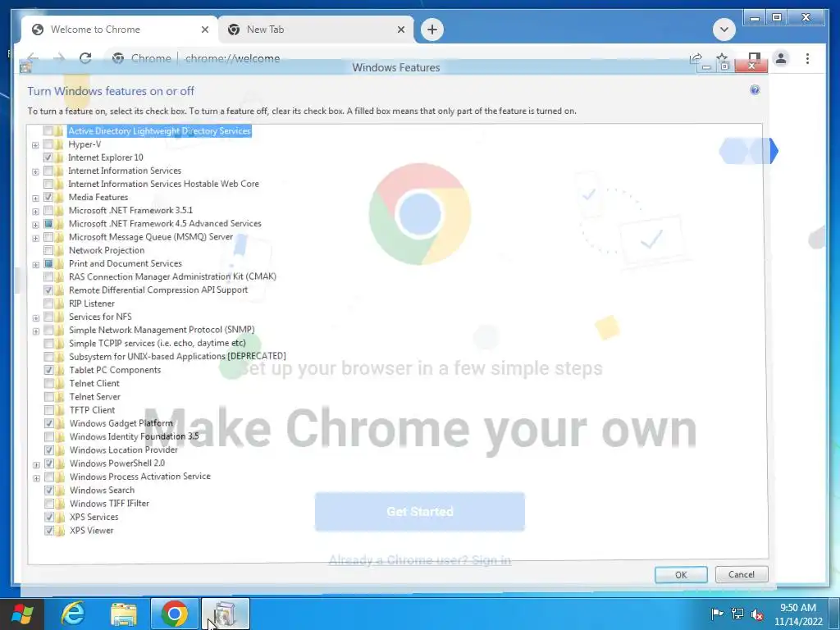Expand Microsoft .NET Framework 3.5.1 node
This screenshot has width=840, height=630.
(x=35, y=211)
